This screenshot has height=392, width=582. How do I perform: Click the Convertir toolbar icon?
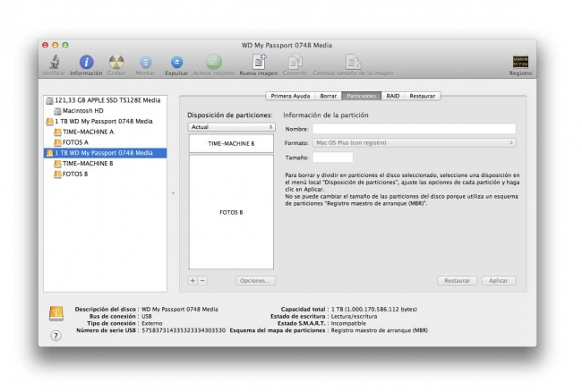pyautogui.click(x=295, y=62)
